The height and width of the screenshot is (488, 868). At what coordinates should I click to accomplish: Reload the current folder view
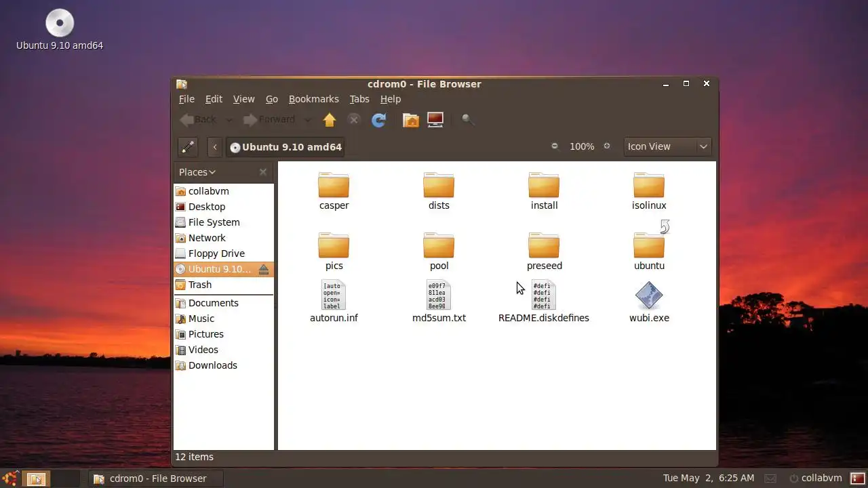point(378,120)
